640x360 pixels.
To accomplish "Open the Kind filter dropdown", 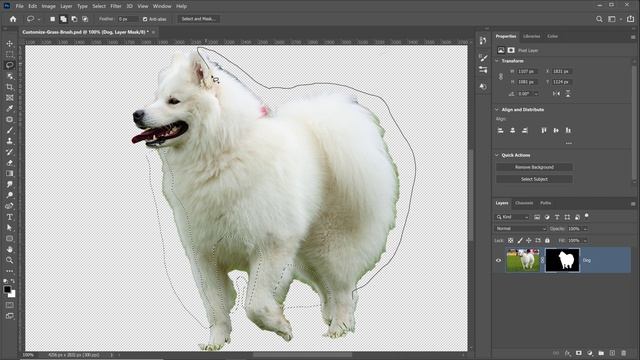I will (513, 217).
